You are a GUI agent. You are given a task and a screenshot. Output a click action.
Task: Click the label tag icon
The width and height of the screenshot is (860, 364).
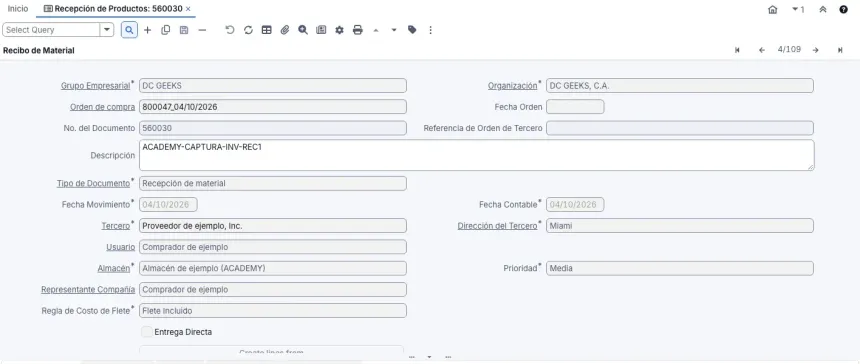point(412,30)
